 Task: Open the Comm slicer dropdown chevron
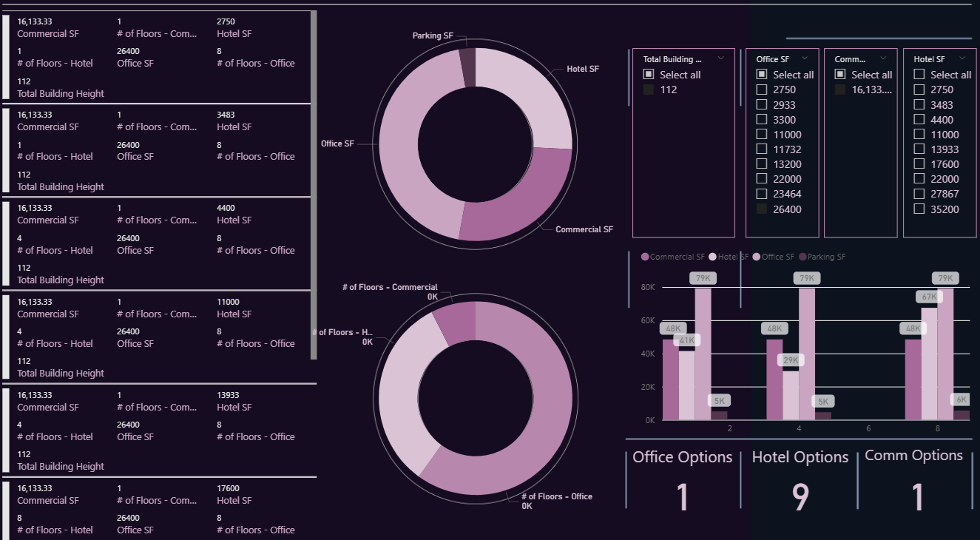click(883, 58)
